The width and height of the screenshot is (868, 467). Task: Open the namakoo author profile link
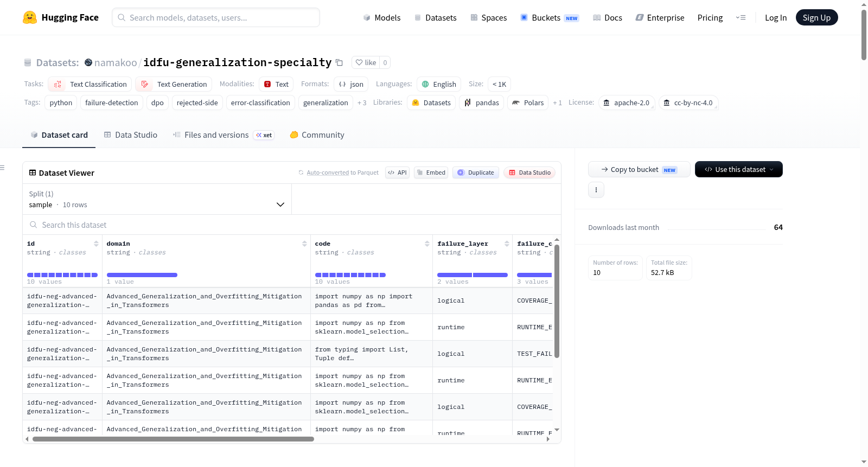click(116, 62)
